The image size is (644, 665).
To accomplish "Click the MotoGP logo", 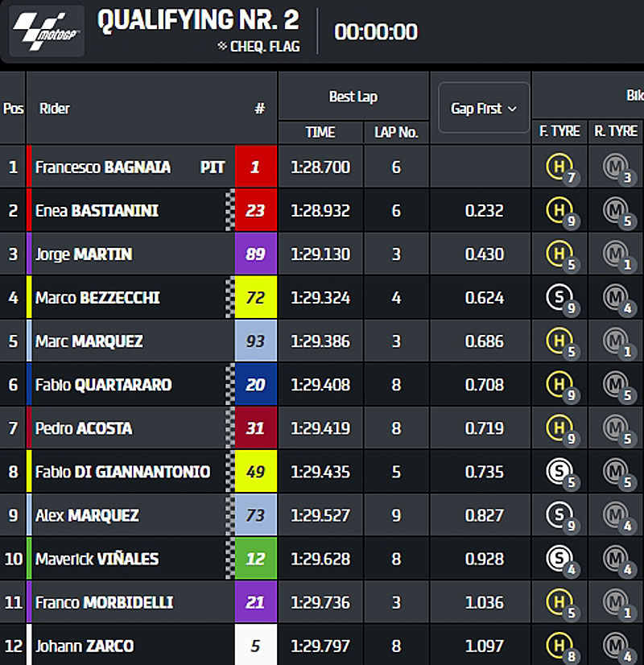I will click(x=47, y=31).
